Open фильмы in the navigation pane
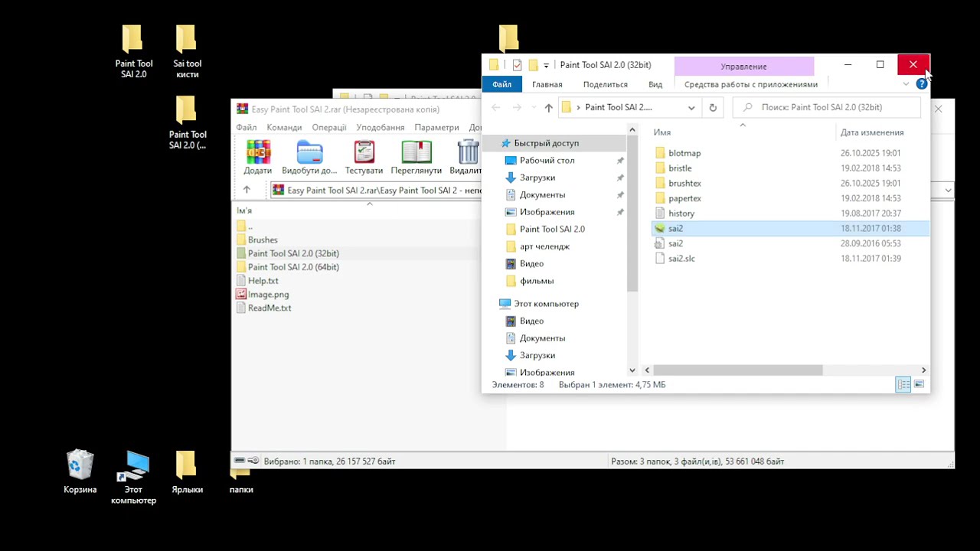 point(537,281)
